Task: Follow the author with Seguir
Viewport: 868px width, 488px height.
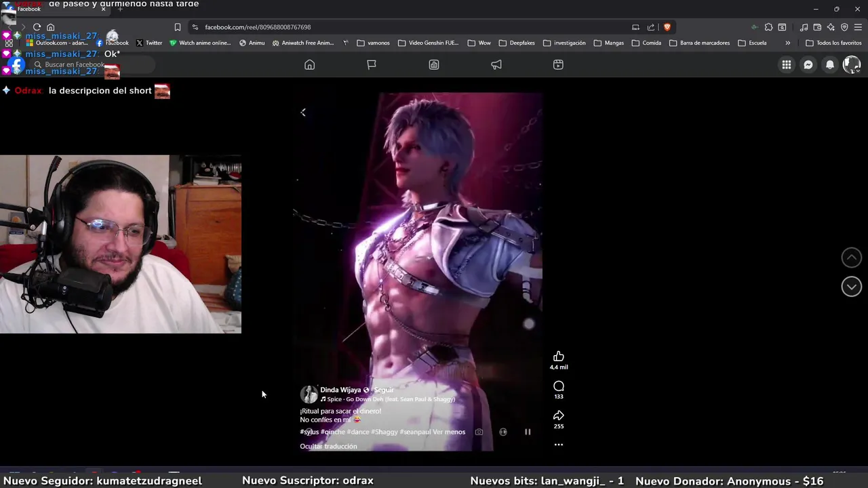Action: (x=384, y=390)
